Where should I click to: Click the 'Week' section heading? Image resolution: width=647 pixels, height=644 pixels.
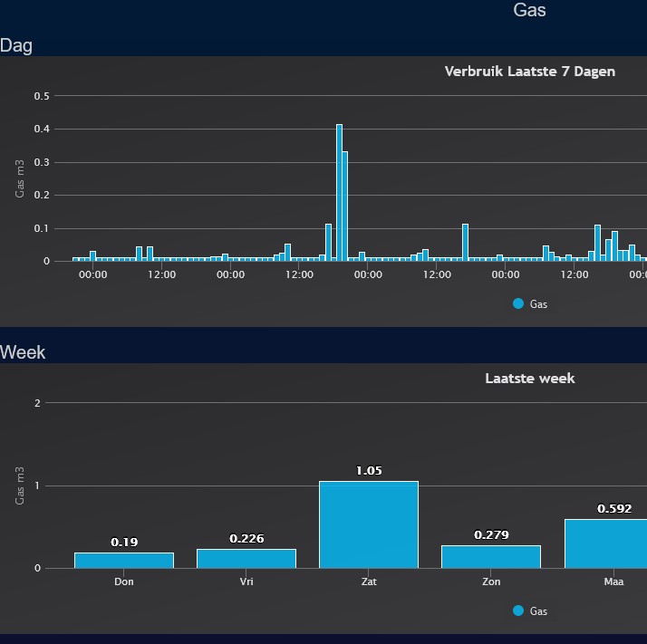pyautogui.click(x=23, y=352)
